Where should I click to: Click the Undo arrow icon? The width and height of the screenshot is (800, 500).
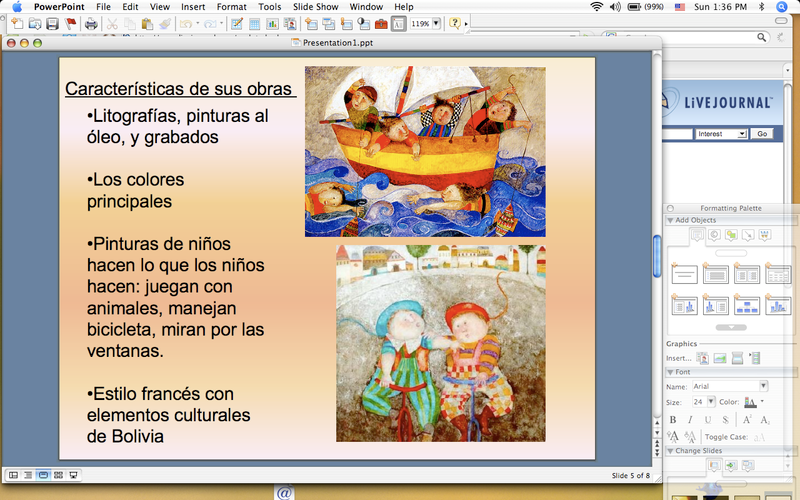pos(186,23)
